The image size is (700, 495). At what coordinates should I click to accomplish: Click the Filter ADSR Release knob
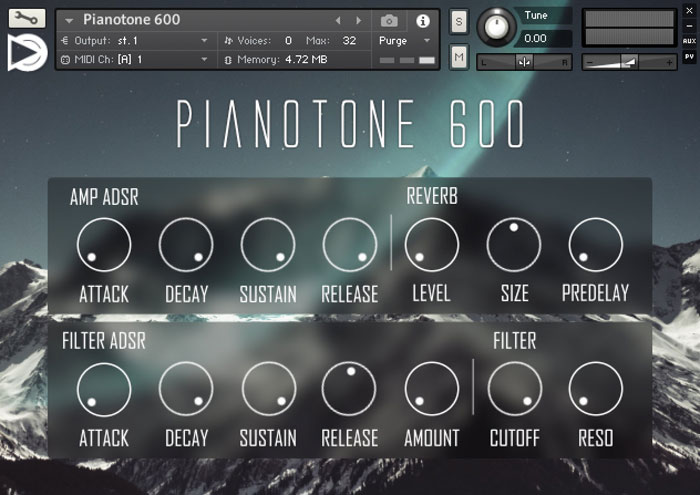click(x=349, y=389)
